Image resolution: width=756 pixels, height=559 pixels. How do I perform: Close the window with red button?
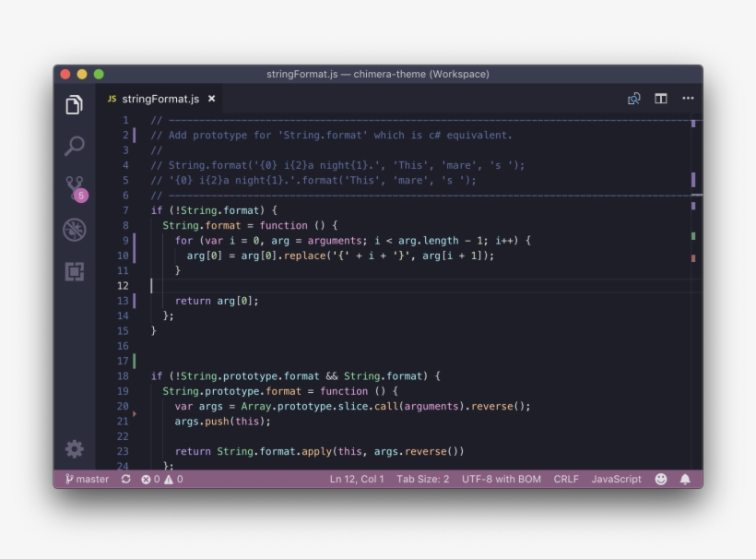65,75
